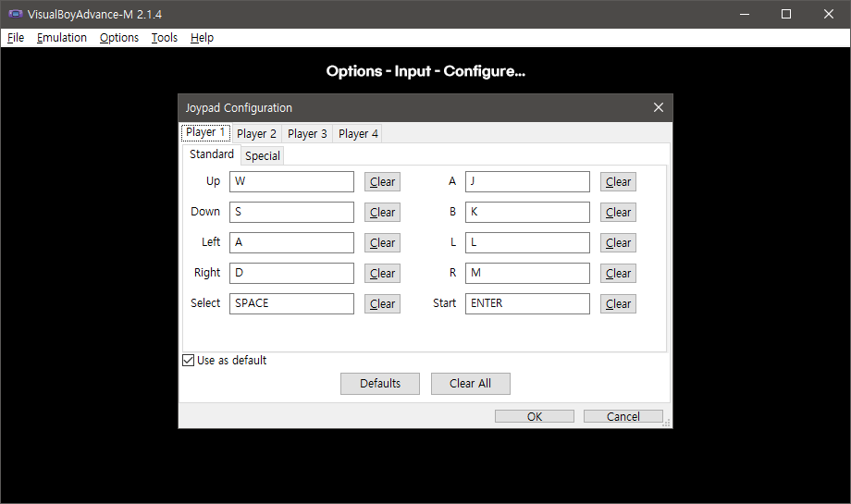This screenshot has width=851, height=504.
Task: Switch to the Player 2 tab
Action: point(256,133)
